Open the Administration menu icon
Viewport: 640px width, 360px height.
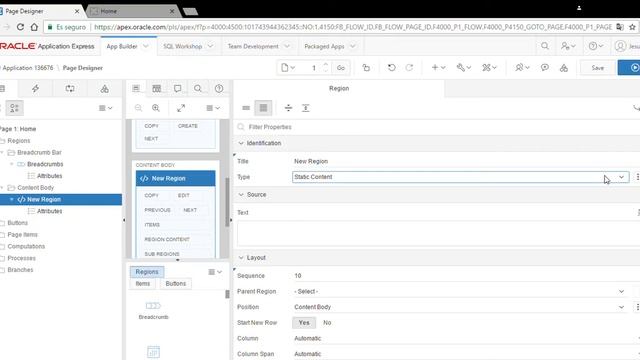[x=568, y=46]
